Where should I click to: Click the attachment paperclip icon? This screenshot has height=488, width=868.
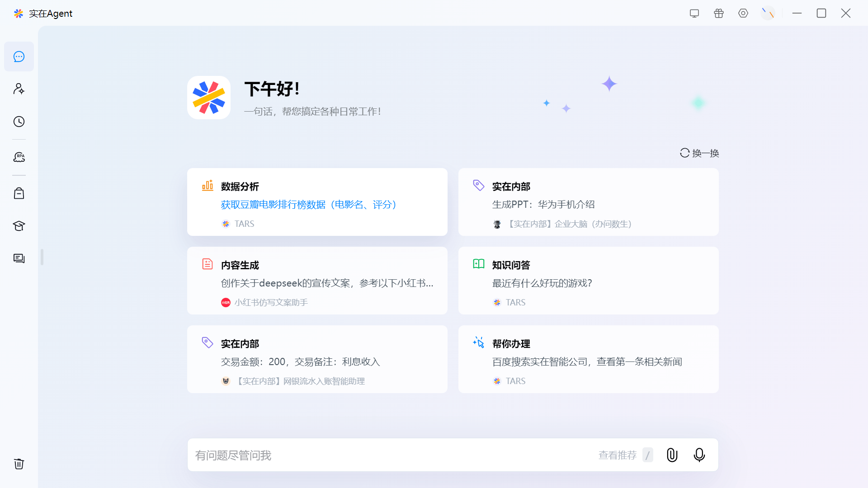(672, 455)
